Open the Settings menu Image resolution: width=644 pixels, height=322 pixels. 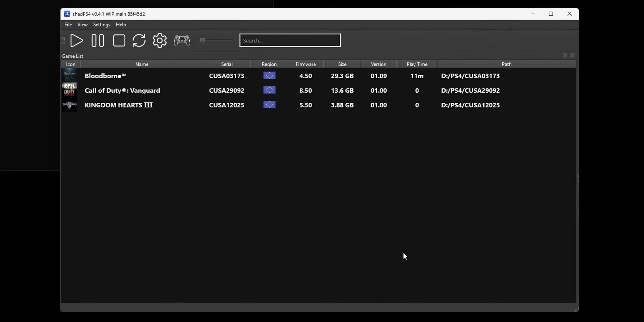(x=102, y=24)
